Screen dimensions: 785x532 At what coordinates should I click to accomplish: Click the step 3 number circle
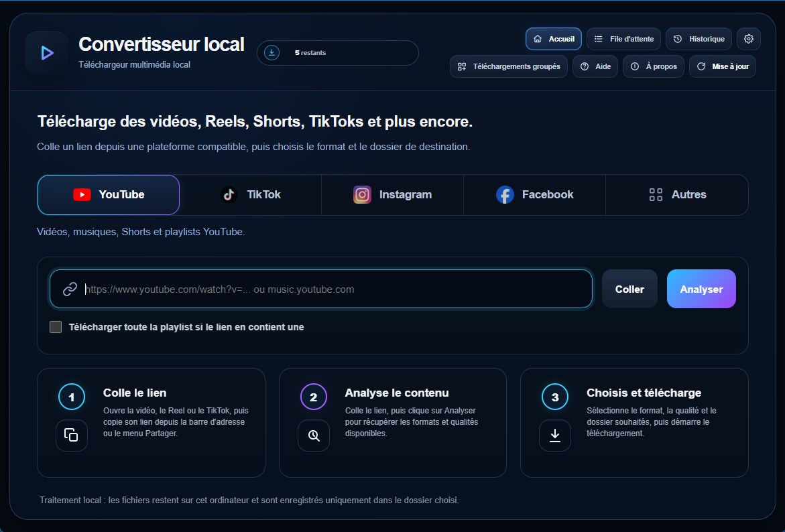[554, 397]
